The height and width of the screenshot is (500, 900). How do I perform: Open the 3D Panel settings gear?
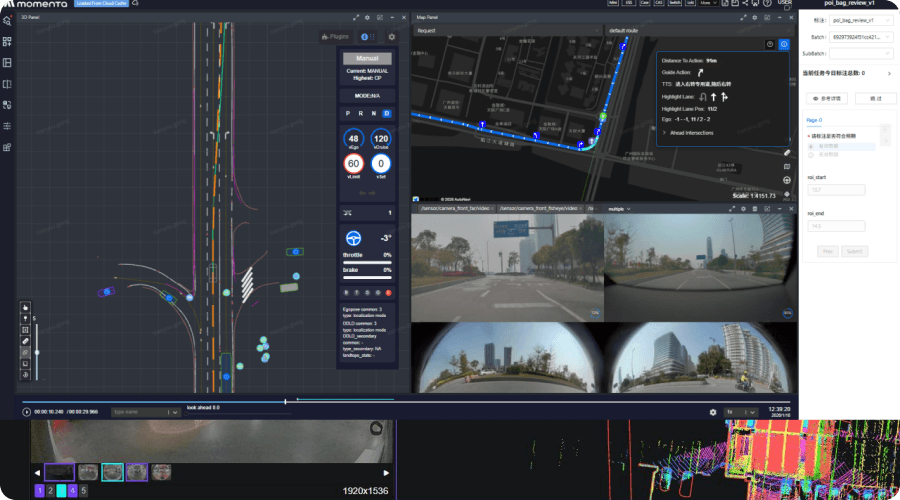(367, 17)
